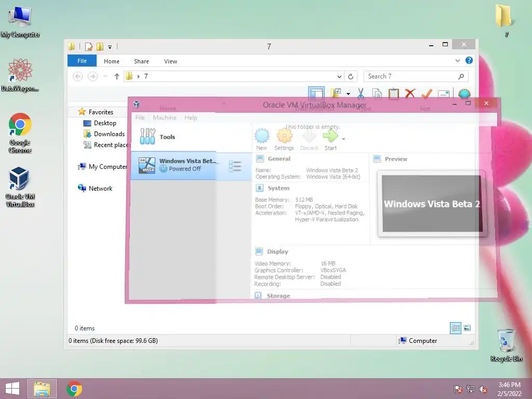The image size is (532, 399).
Task: Toggle the layout pane button in Explorer toolbar
Action: point(316,94)
